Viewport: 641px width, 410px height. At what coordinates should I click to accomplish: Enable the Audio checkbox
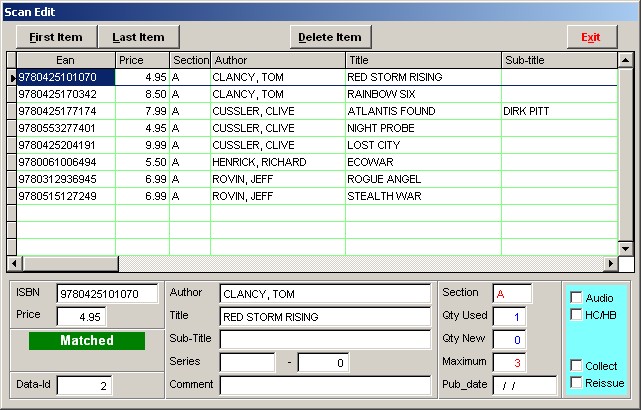(x=576, y=297)
